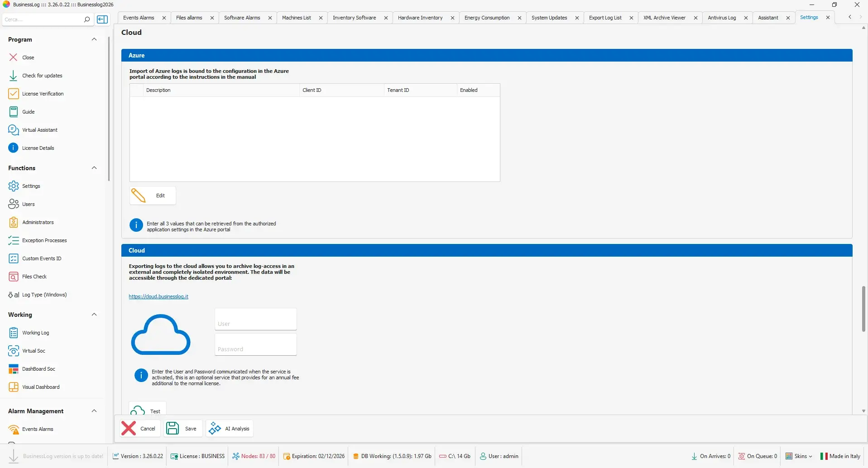This screenshot has height=468, width=868.
Task: Open the Files Check icon
Action: [x=14, y=277]
